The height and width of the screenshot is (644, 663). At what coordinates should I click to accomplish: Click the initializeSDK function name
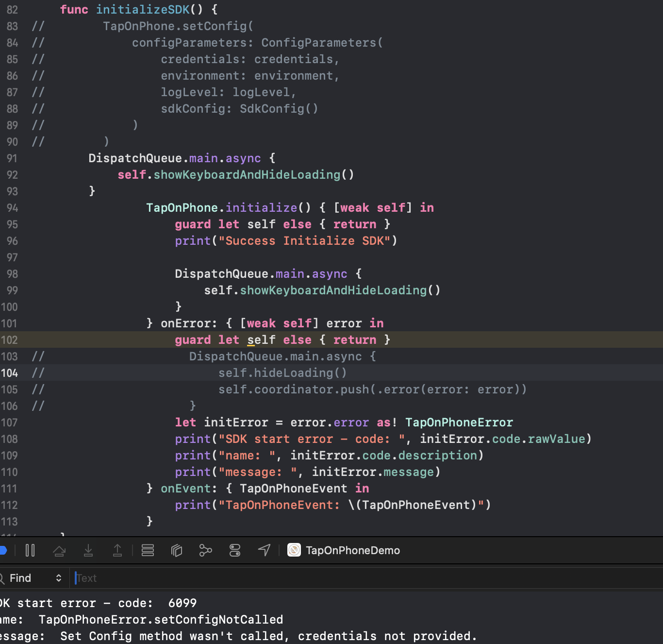142,10
